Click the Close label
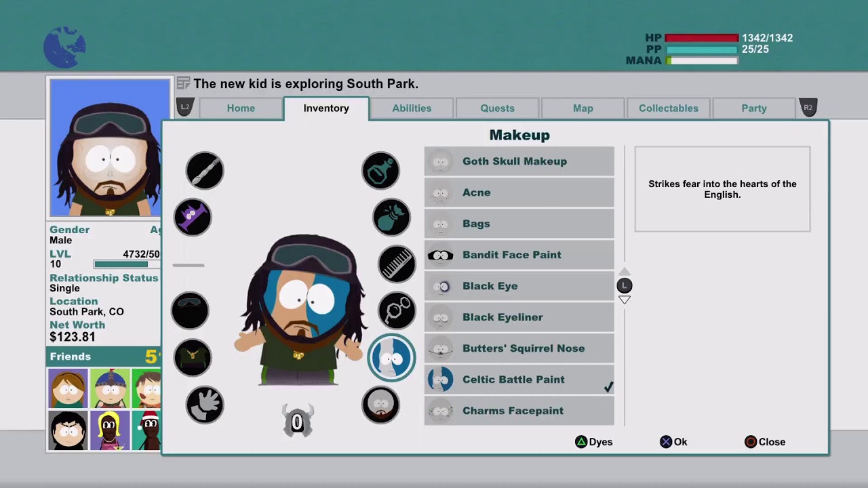 pyautogui.click(x=772, y=442)
